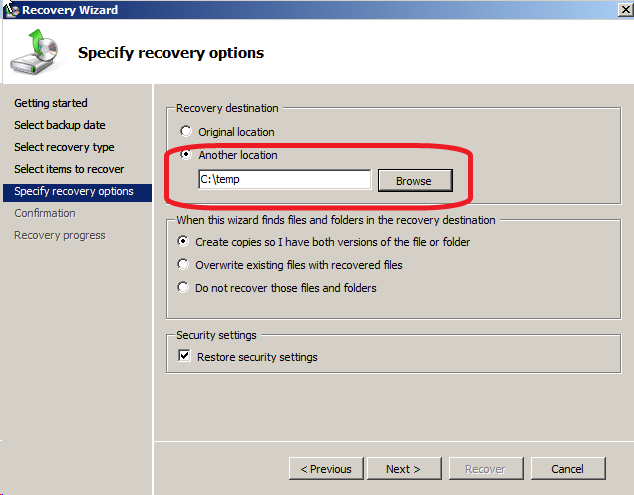Click the Previous button

click(326, 469)
